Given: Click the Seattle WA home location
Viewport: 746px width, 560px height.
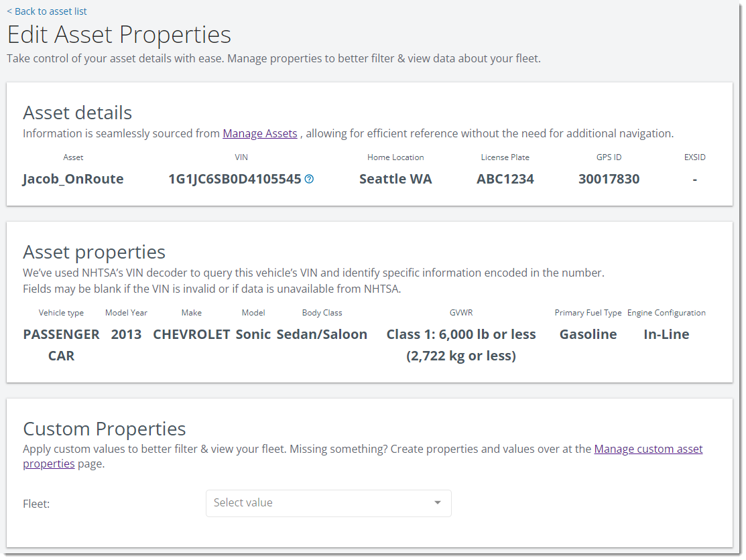Looking at the screenshot, I should tap(395, 180).
